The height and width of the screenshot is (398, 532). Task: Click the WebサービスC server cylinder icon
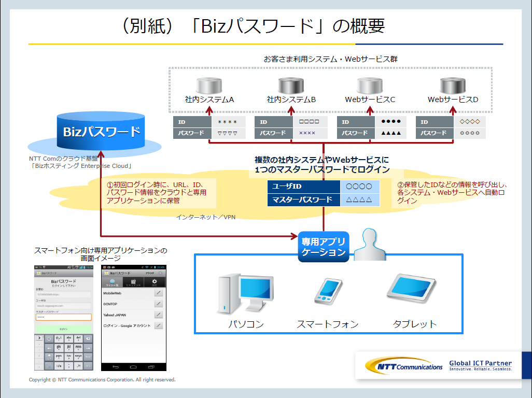click(370, 86)
